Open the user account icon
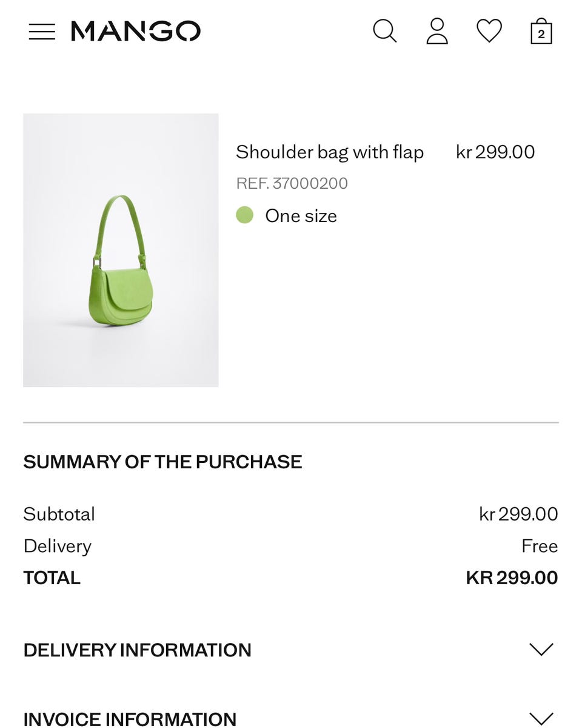 tap(436, 31)
